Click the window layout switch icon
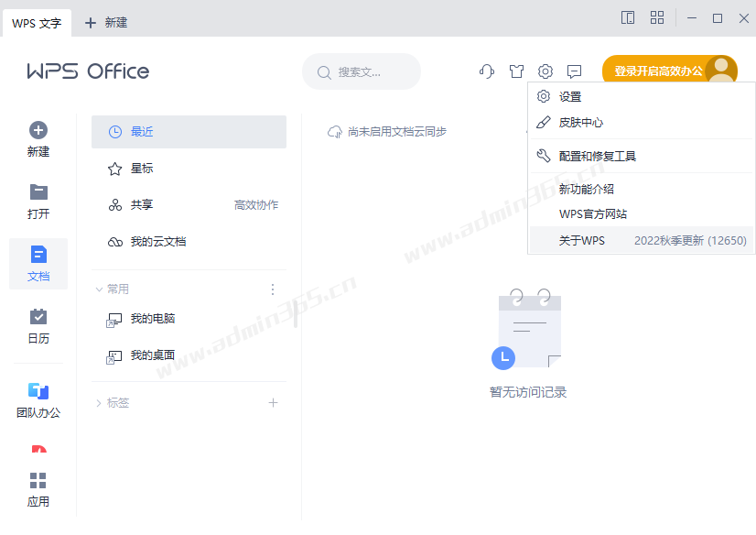The image size is (756, 535). pyautogui.click(x=628, y=17)
